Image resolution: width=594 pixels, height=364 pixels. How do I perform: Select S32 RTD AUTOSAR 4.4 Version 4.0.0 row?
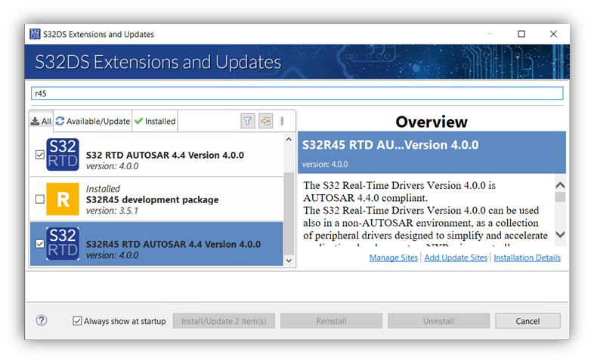point(156,155)
